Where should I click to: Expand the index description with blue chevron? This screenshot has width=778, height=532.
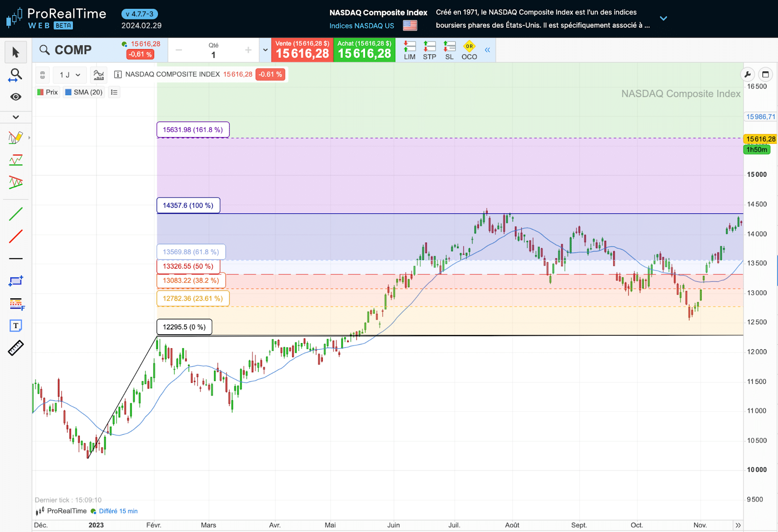coord(663,18)
